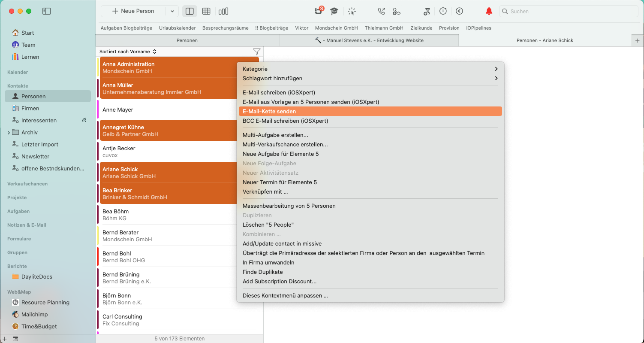Go to Start in the sidebar
644x343 pixels.
27,33
